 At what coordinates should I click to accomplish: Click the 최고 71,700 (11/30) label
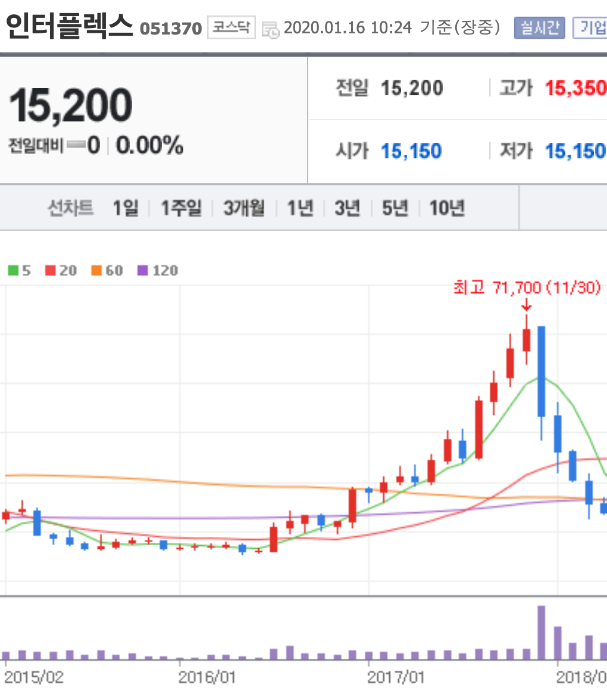[527, 287]
